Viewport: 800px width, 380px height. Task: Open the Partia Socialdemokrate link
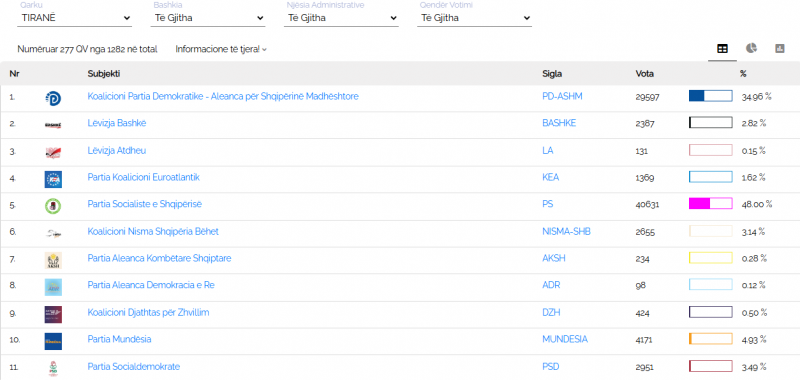(134, 366)
